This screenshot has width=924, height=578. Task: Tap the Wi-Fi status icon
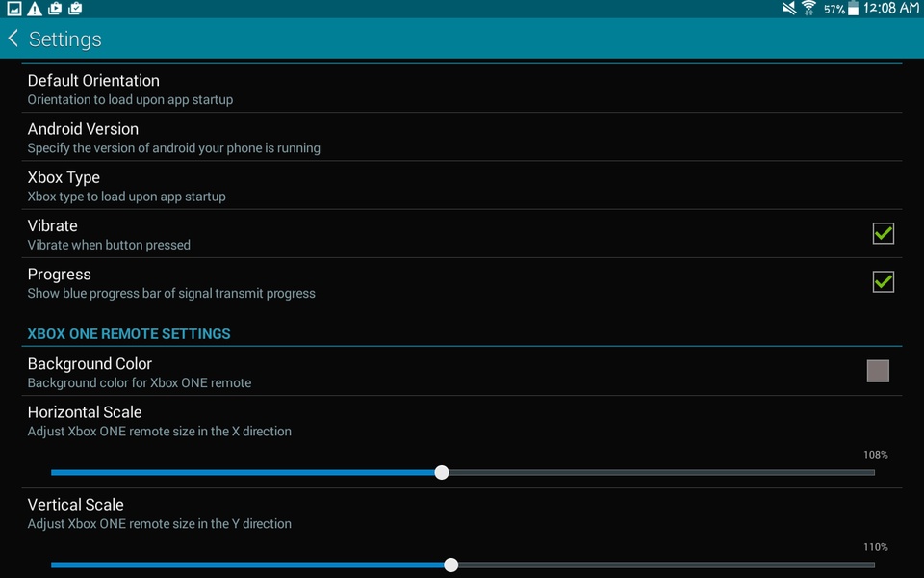pos(808,9)
